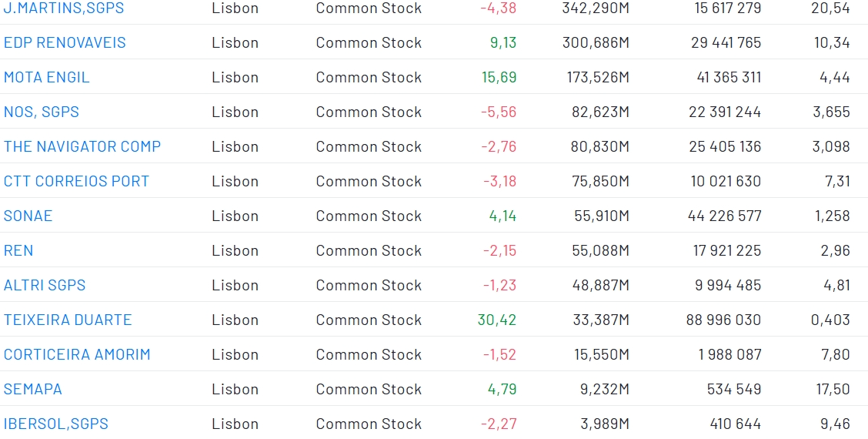Open the J.MARTINS,SGPS stock link

(x=64, y=8)
